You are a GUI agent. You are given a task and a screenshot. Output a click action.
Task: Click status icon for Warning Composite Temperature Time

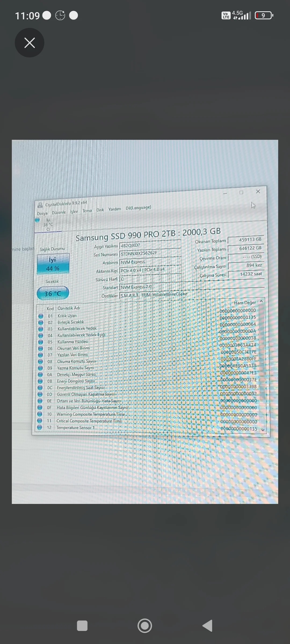click(x=40, y=414)
